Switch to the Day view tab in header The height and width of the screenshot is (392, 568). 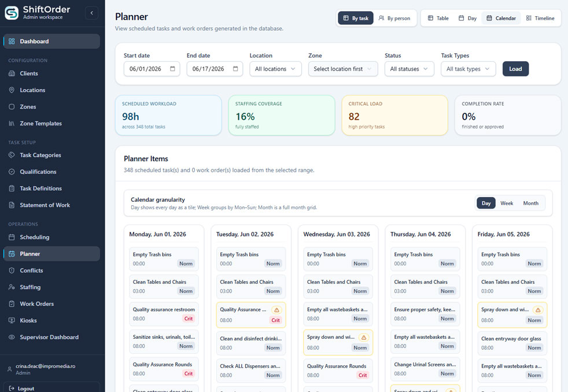[467, 18]
